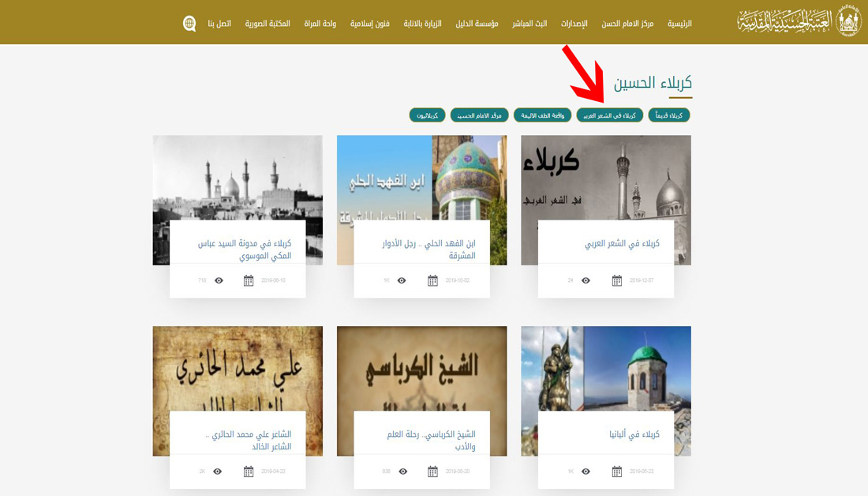Viewport: 868px width, 496px height.
Task: Click the eye views icon on كربلاء في الشعر العربي card
Action: click(586, 280)
